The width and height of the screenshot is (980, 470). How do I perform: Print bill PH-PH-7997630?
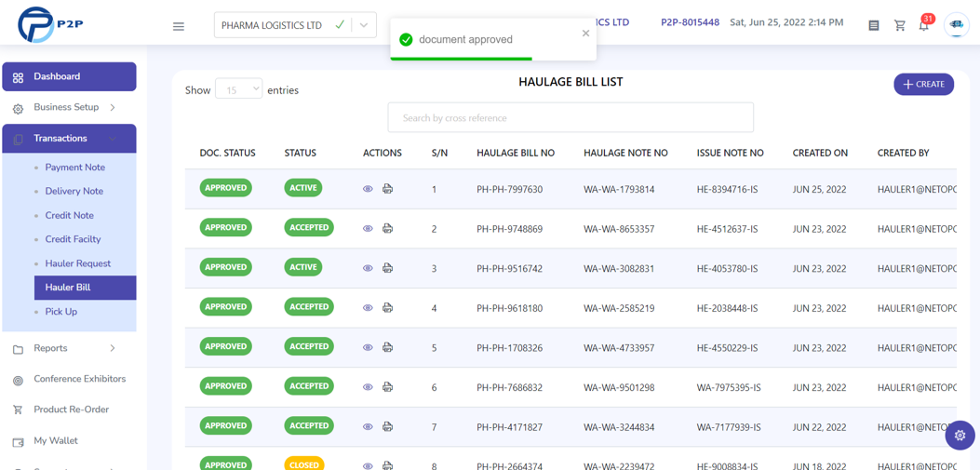pyautogui.click(x=387, y=189)
